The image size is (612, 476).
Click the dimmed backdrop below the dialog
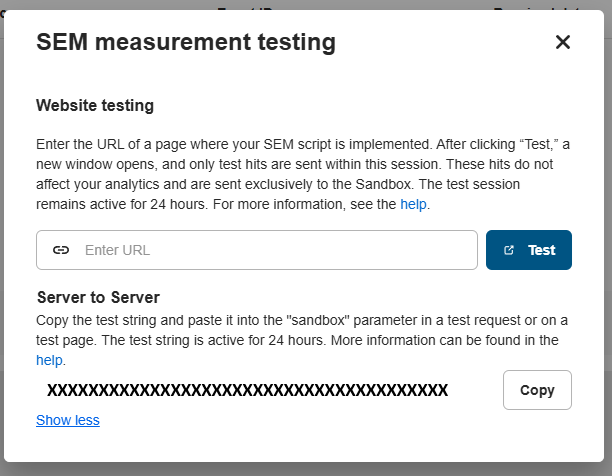306,469
